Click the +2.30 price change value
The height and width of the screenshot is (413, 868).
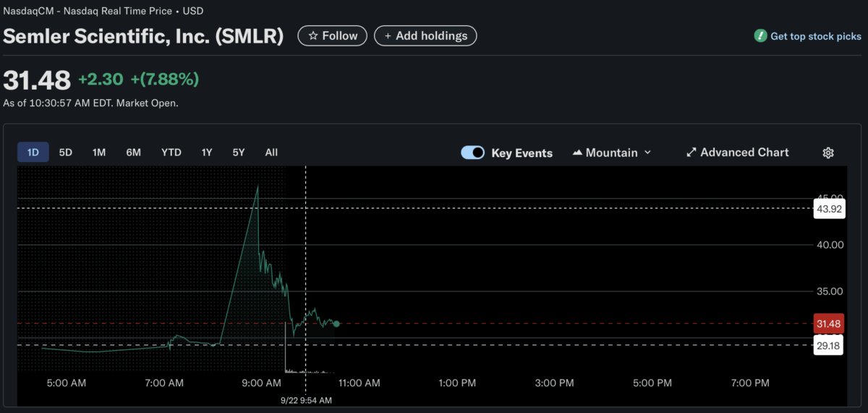click(101, 79)
